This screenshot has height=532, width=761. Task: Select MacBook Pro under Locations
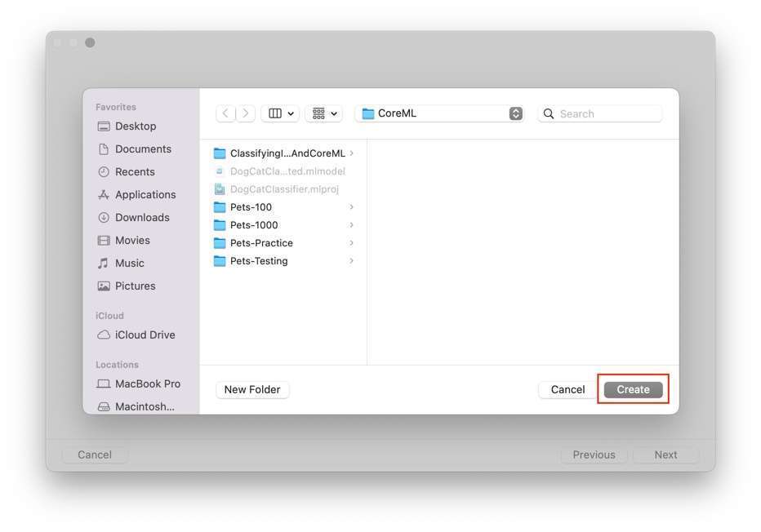(147, 384)
